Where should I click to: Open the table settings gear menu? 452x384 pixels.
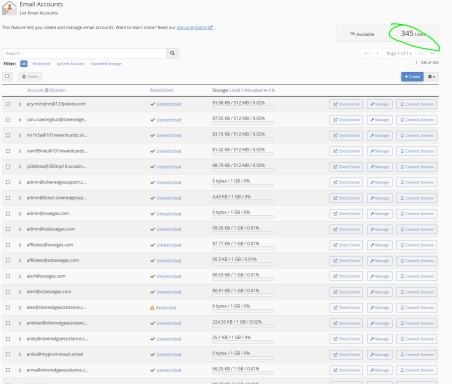click(431, 77)
